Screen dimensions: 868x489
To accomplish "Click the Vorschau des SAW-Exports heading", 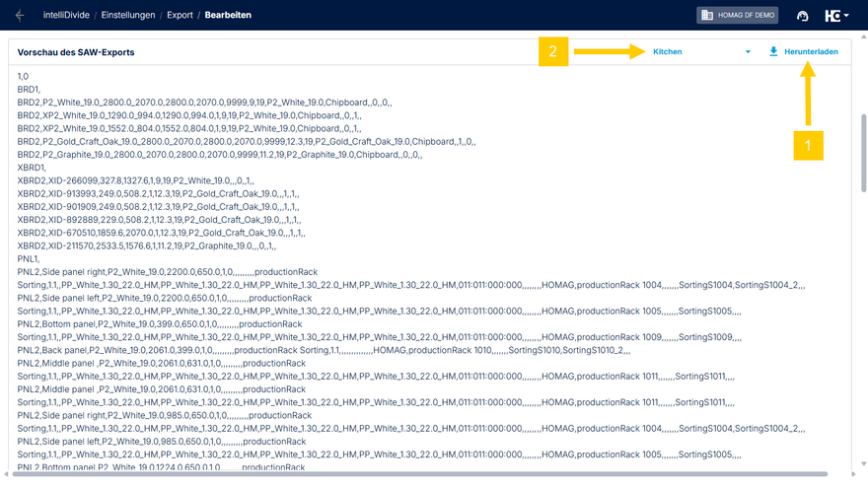I will click(76, 51).
